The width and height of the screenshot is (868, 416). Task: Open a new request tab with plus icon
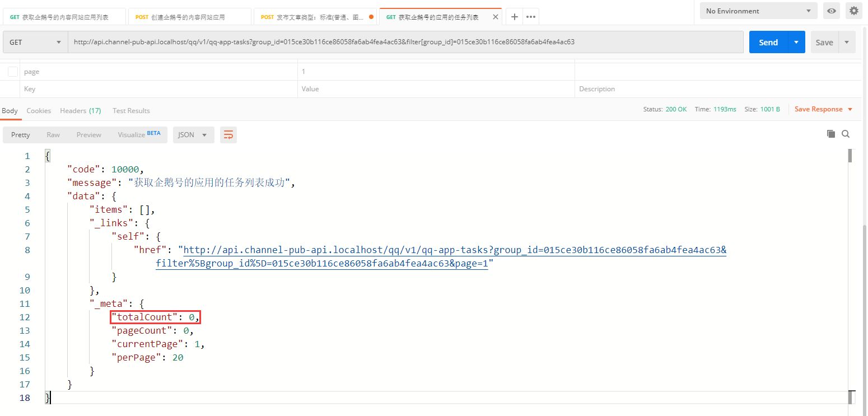[x=515, y=17]
